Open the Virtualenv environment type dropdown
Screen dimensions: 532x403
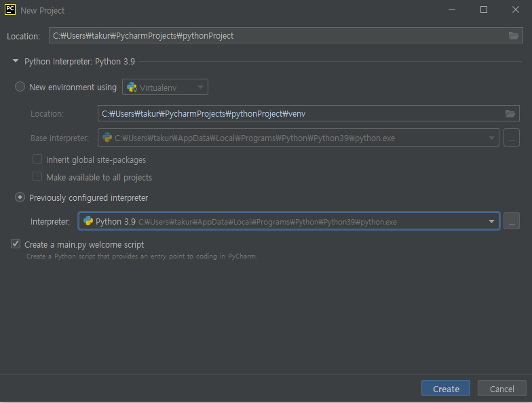(165, 87)
